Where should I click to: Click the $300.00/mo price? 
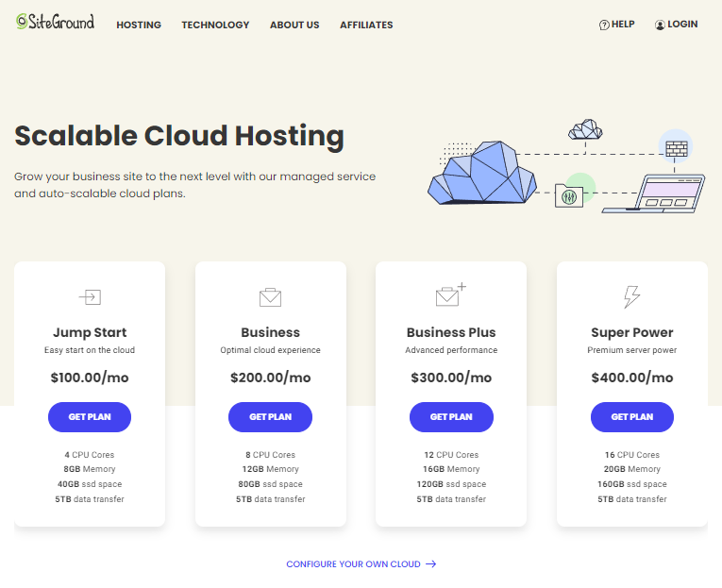[x=451, y=378]
